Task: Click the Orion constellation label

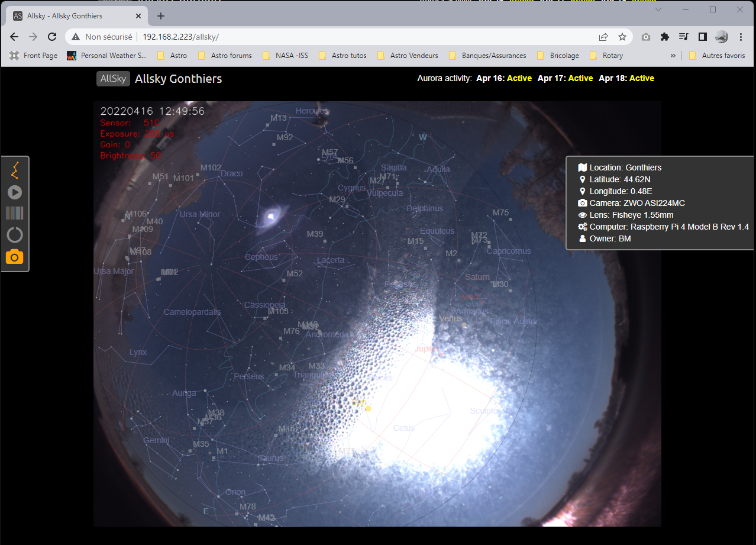Action: point(235,492)
